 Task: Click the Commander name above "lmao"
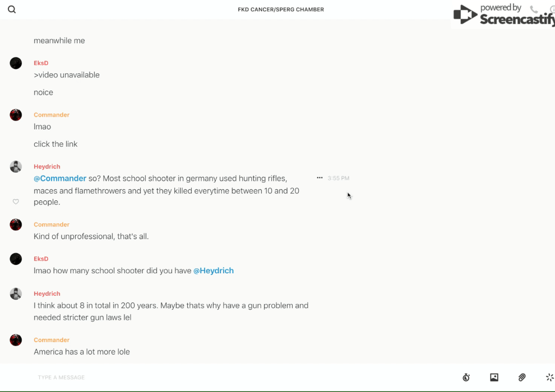pyautogui.click(x=52, y=115)
